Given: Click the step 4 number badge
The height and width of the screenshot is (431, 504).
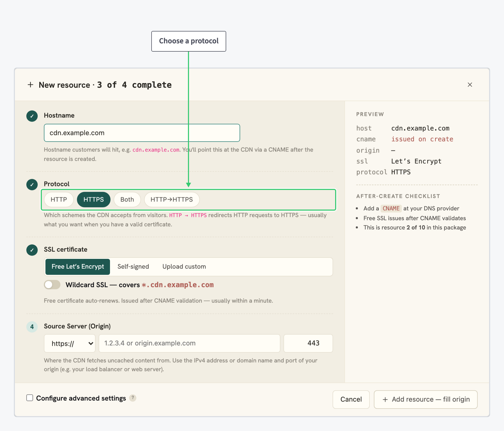Looking at the screenshot, I should (32, 327).
